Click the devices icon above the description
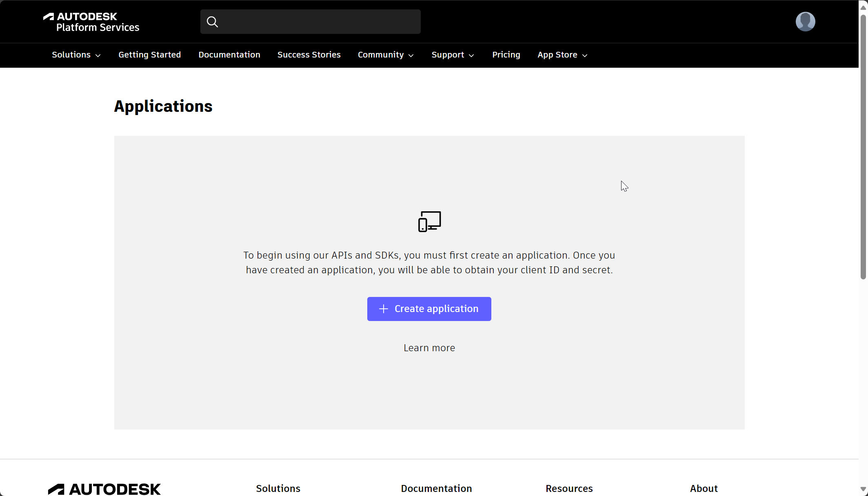868x496 pixels. (429, 221)
